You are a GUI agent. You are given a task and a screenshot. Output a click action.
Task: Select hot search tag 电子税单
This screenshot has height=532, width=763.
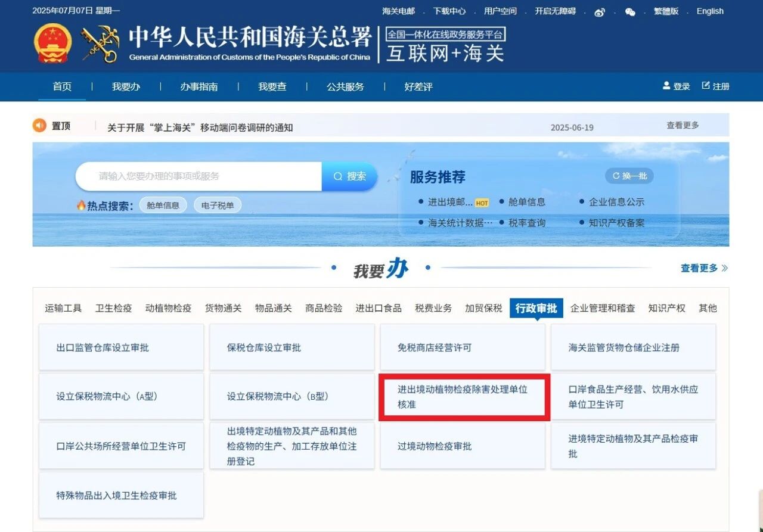218,206
